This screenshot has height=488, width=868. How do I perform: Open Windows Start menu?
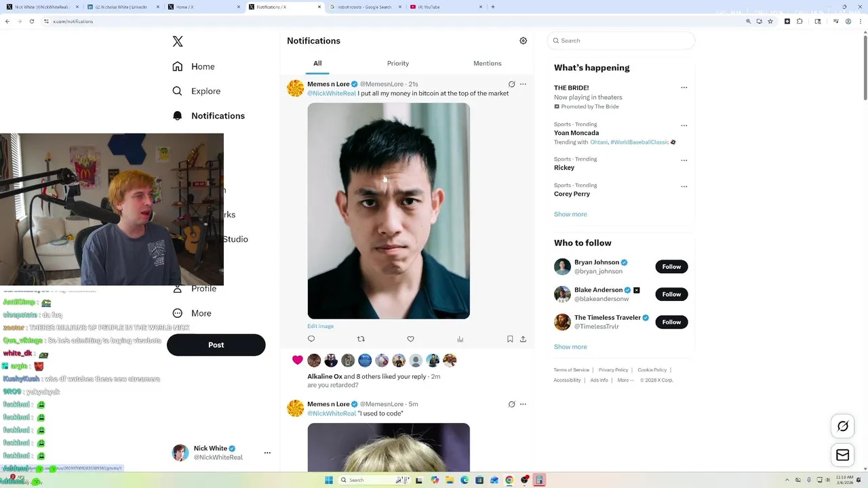pyautogui.click(x=329, y=480)
